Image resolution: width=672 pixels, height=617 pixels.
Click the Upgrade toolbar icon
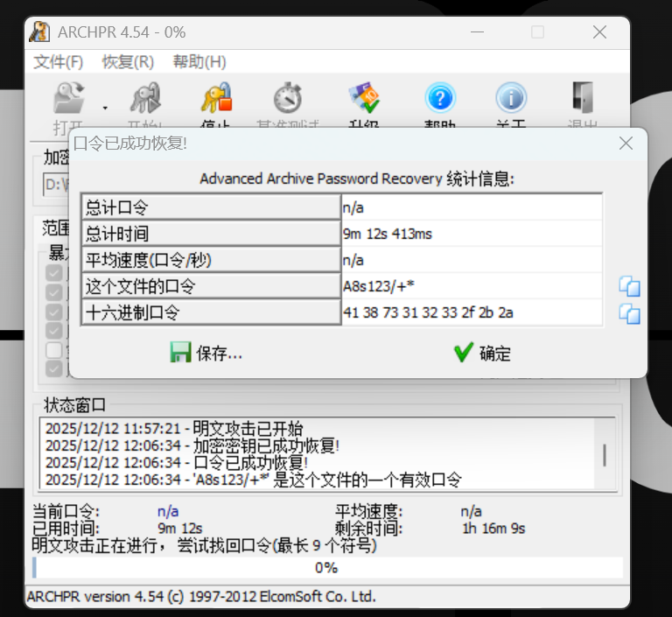click(364, 98)
